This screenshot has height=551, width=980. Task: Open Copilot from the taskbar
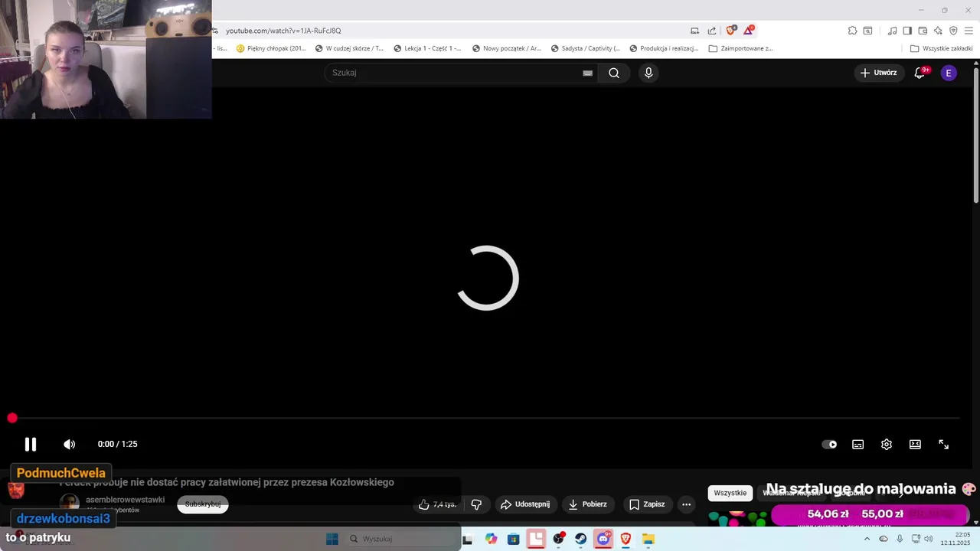click(x=491, y=539)
